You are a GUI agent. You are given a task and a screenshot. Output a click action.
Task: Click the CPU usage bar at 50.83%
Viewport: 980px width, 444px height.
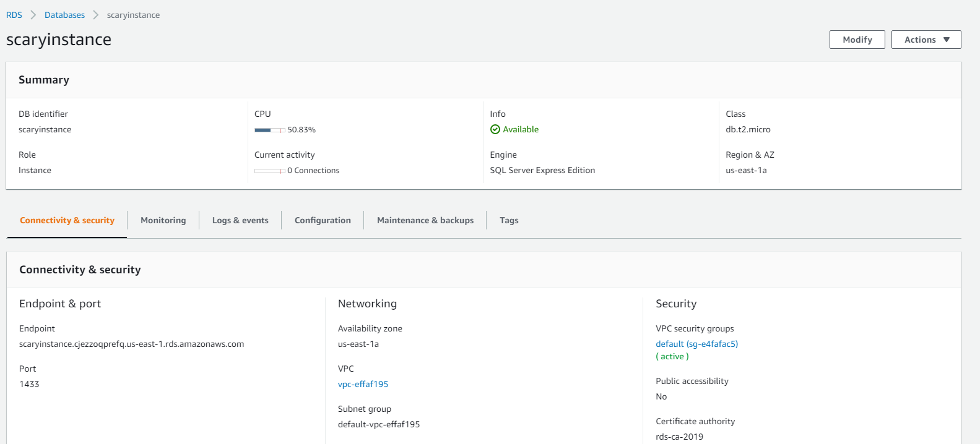tap(270, 130)
